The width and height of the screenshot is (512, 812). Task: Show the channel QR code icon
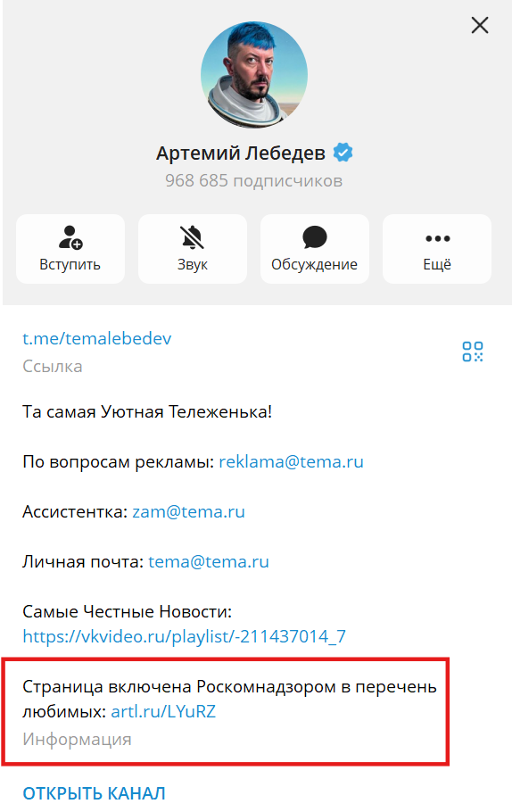point(472,352)
